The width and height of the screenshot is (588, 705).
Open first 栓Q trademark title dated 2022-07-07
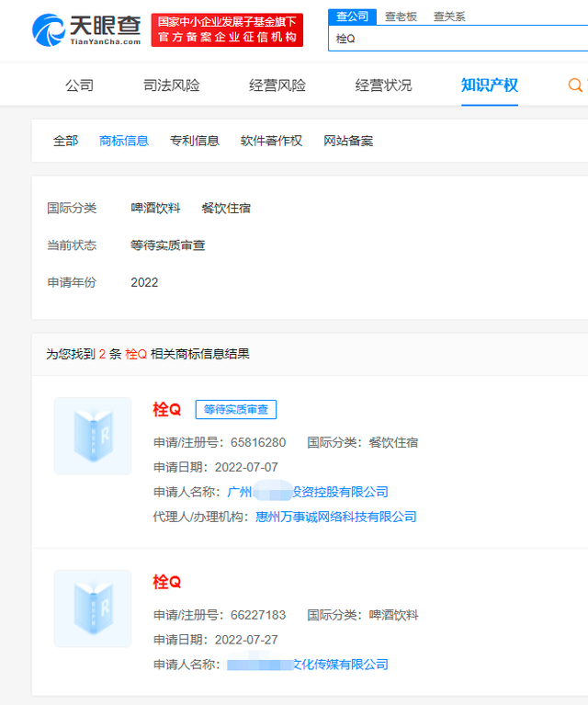pyautogui.click(x=167, y=410)
